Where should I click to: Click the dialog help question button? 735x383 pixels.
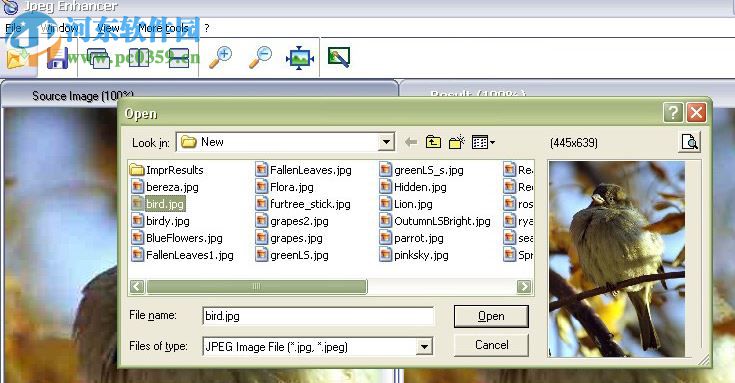pos(673,113)
